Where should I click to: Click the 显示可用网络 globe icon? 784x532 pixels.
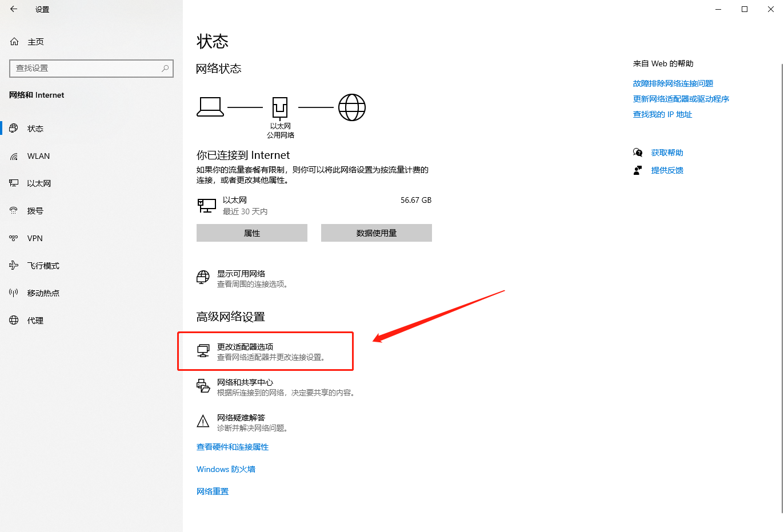tap(203, 278)
